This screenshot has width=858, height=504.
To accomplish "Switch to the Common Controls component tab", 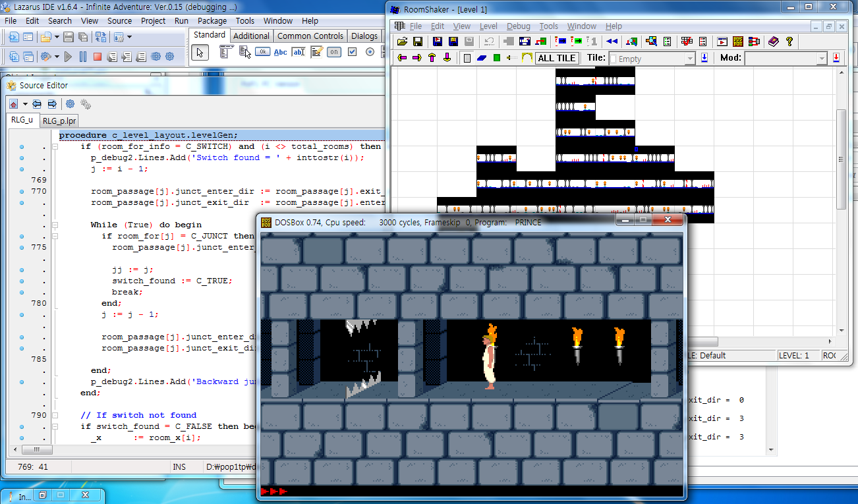I will pos(310,36).
